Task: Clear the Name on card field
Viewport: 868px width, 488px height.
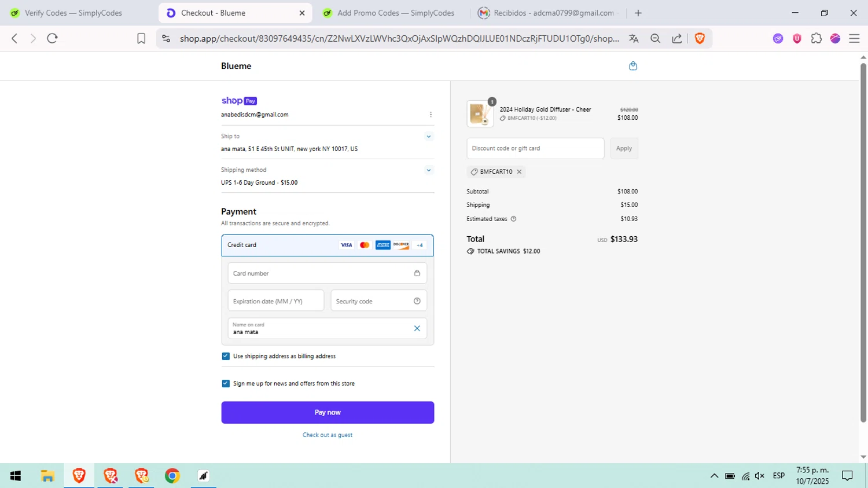Action: coord(417,328)
